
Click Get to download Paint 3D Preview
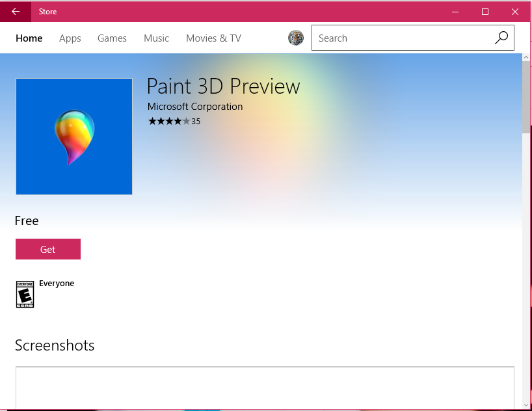point(47,249)
